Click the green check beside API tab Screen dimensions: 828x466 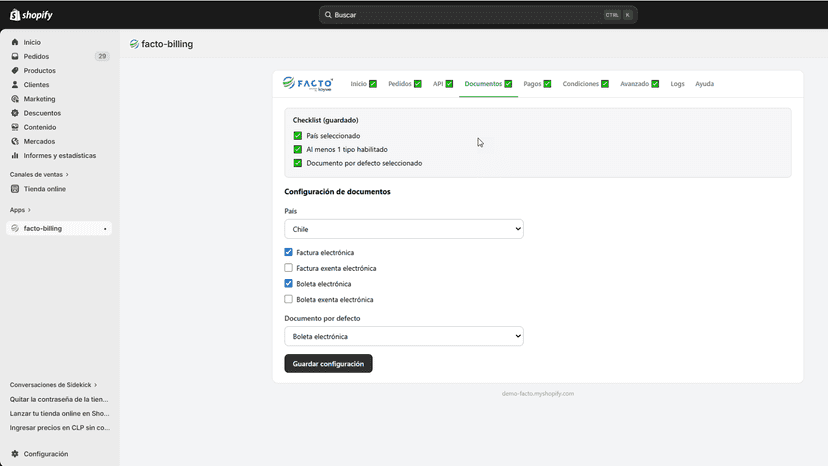[449, 84]
